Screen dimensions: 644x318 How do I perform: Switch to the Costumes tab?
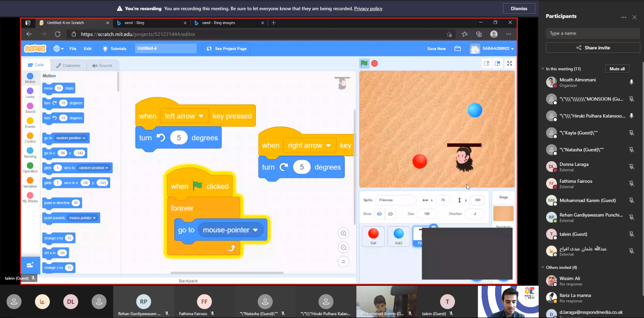point(68,65)
